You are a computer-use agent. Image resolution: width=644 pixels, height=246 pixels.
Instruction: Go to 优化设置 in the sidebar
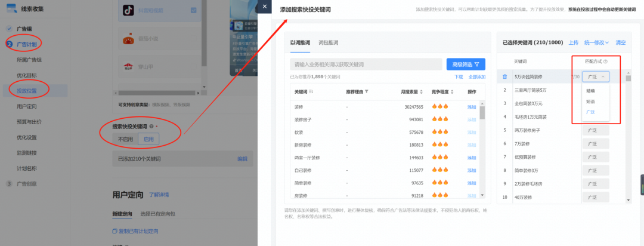click(27, 137)
